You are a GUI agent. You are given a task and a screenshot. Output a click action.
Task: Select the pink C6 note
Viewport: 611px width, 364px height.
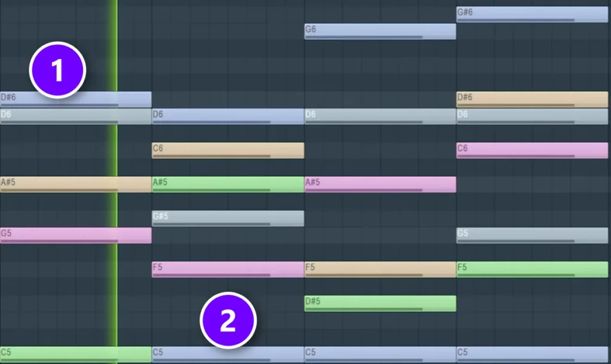click(x=532, y=150)
